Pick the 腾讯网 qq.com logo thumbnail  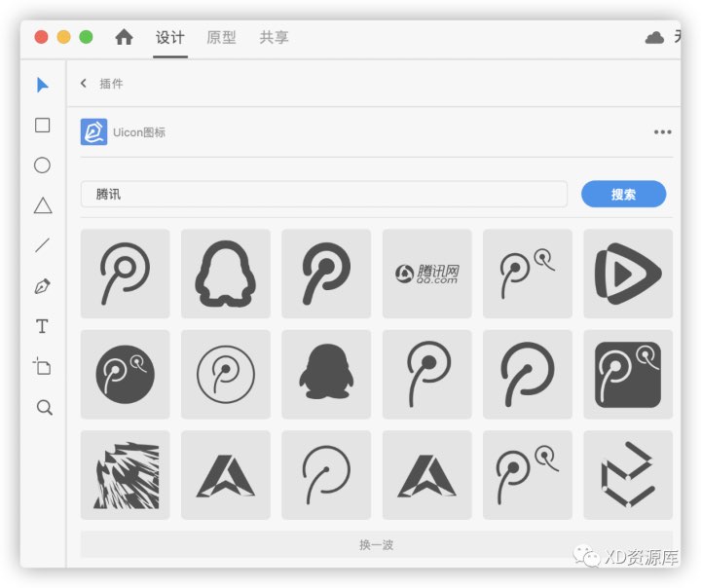pyautogui.click(x=427, y=274)
